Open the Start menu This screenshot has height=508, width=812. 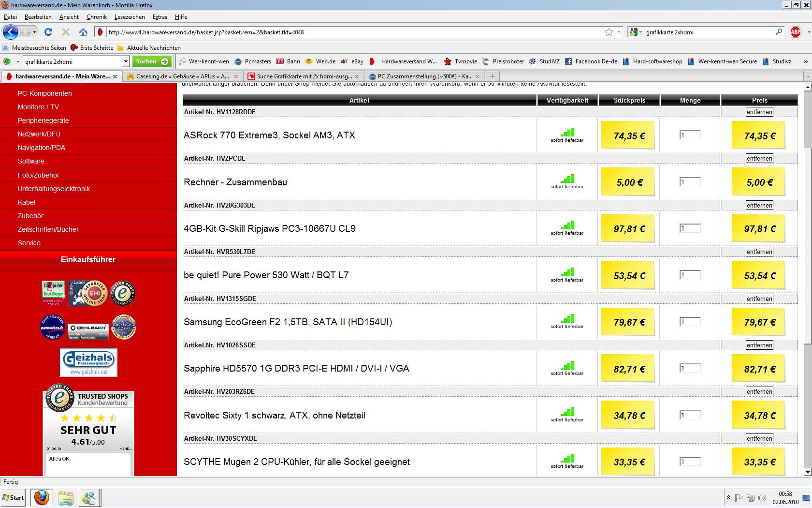tap(13, 497)
